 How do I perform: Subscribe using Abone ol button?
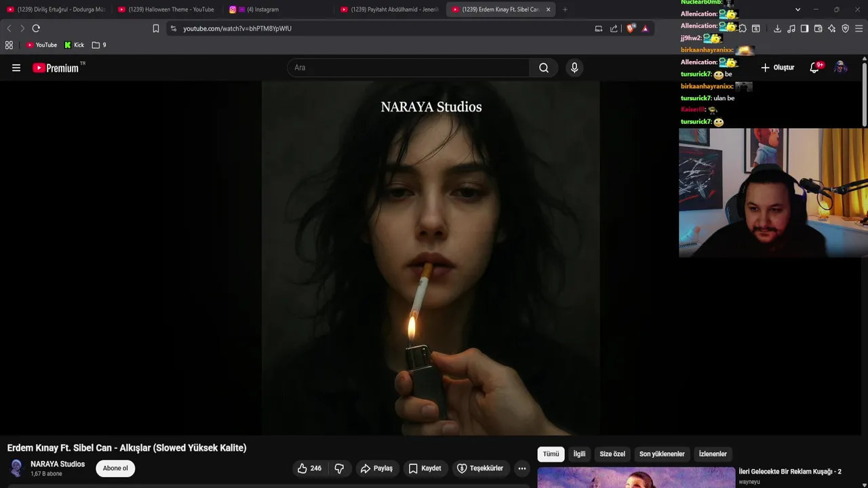point(115,468)
